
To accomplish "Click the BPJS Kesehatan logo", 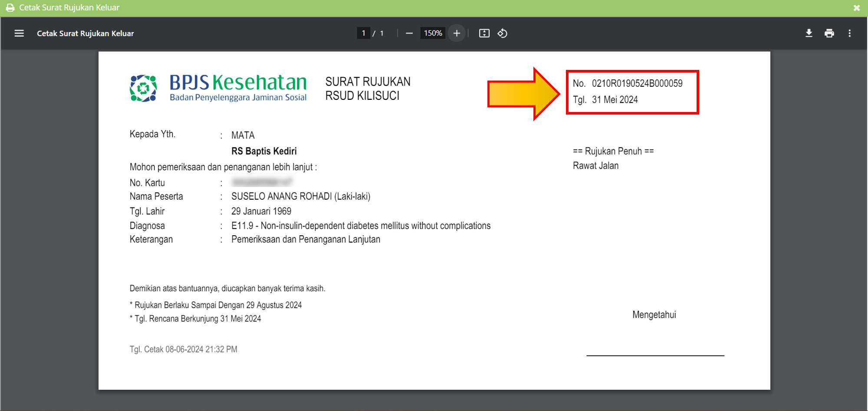I will (218, 88).
